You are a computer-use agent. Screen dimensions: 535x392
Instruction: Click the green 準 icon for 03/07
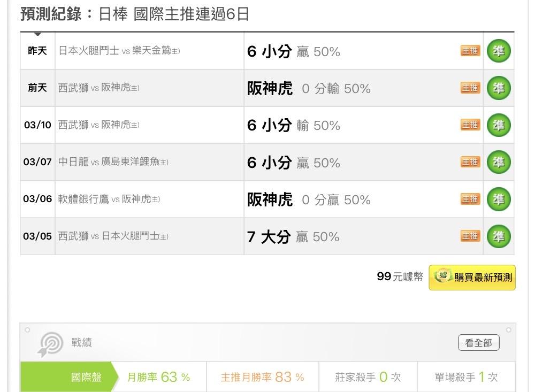click(x=499, y=162)
